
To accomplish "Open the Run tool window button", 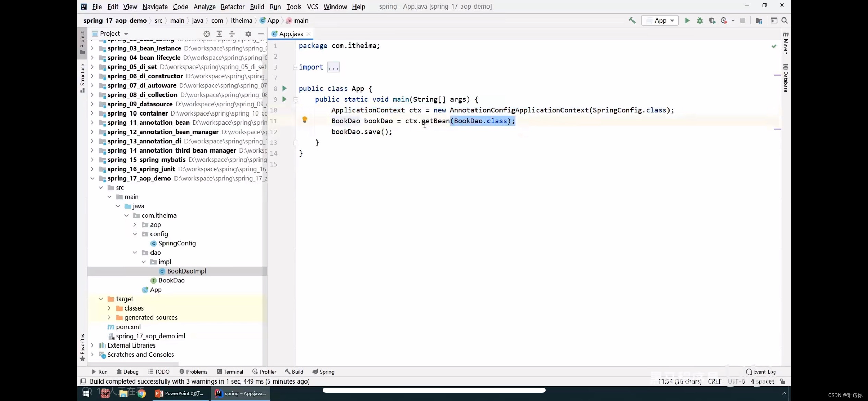I will pyautogui.click(x=99, y=372).
